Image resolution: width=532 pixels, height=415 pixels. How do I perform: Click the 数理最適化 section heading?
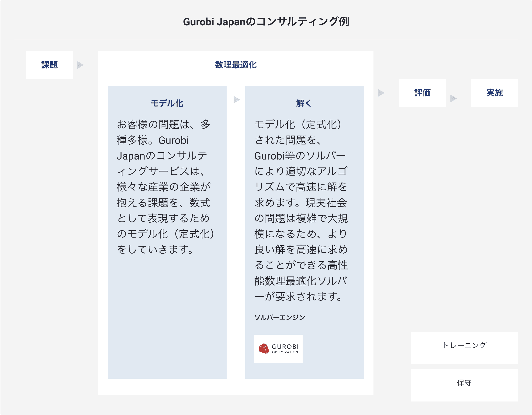click(235, 65)
